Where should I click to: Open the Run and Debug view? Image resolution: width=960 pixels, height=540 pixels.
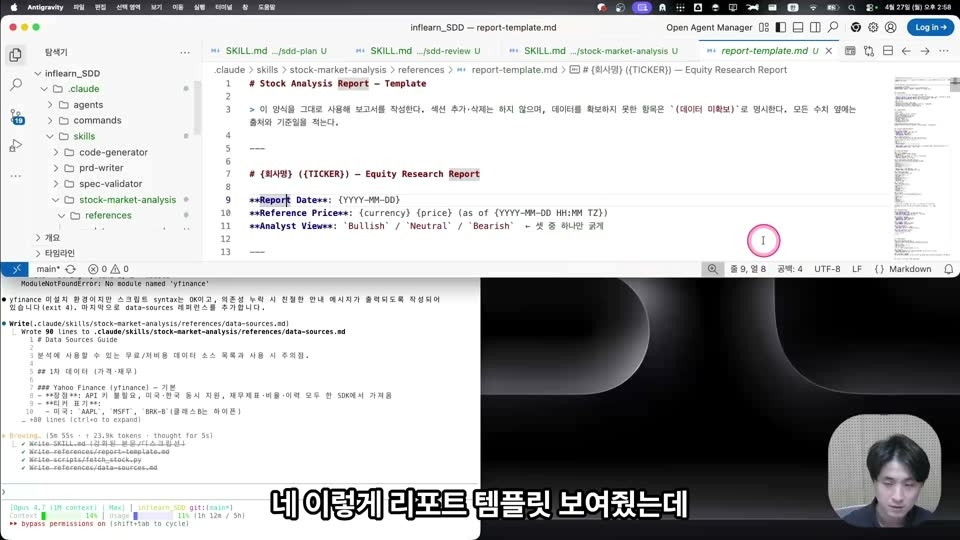pos(16,146)
